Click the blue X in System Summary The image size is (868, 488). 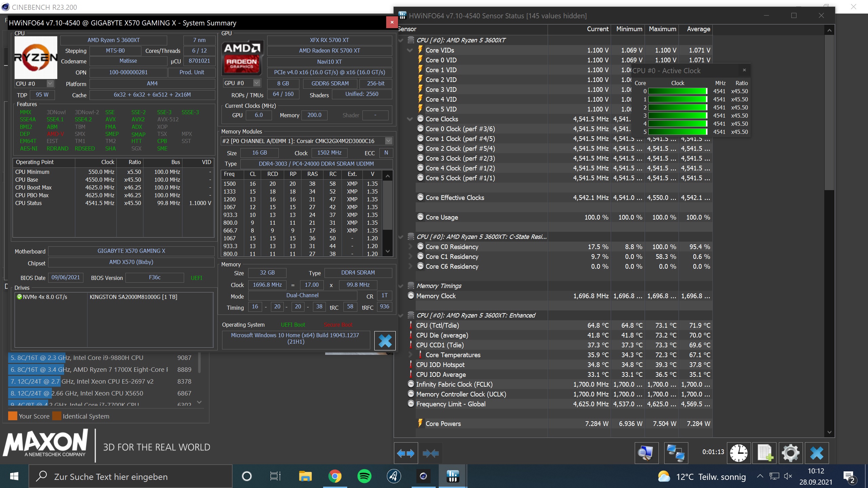[x=384, y=341]
